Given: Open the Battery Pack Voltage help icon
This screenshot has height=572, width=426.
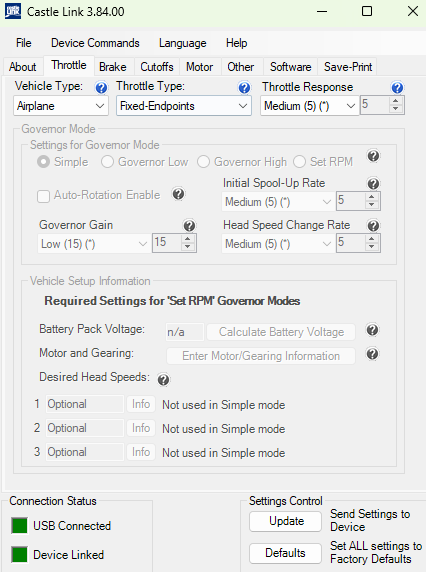Looking at the screenshot, I should point(372,330).
